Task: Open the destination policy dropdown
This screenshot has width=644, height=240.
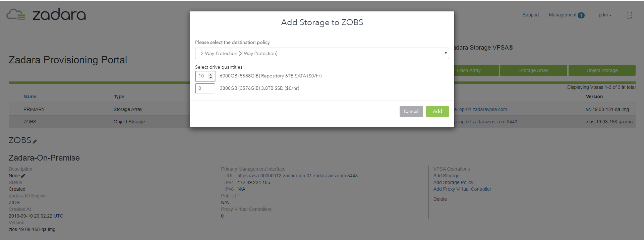Action: (x=322, y=53)
